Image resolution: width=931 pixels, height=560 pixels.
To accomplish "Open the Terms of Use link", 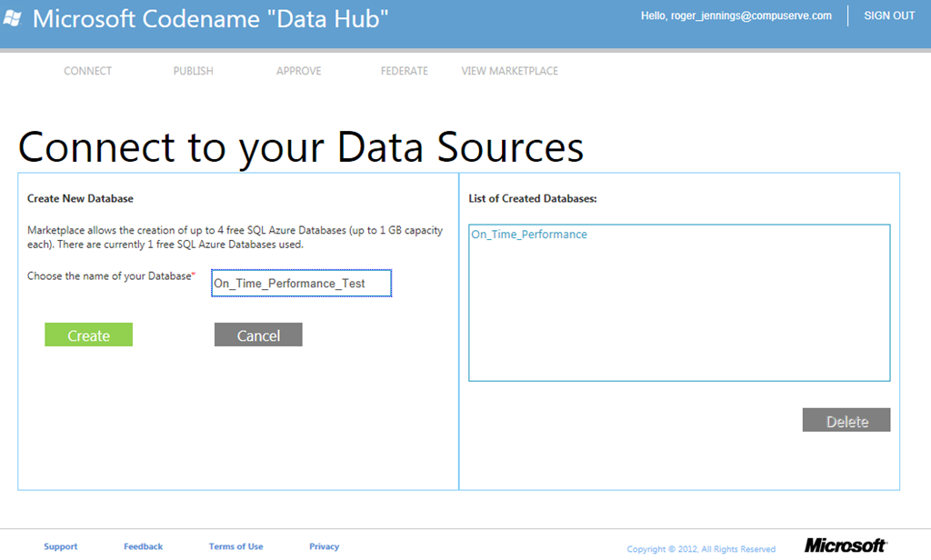I will (235, 546).
